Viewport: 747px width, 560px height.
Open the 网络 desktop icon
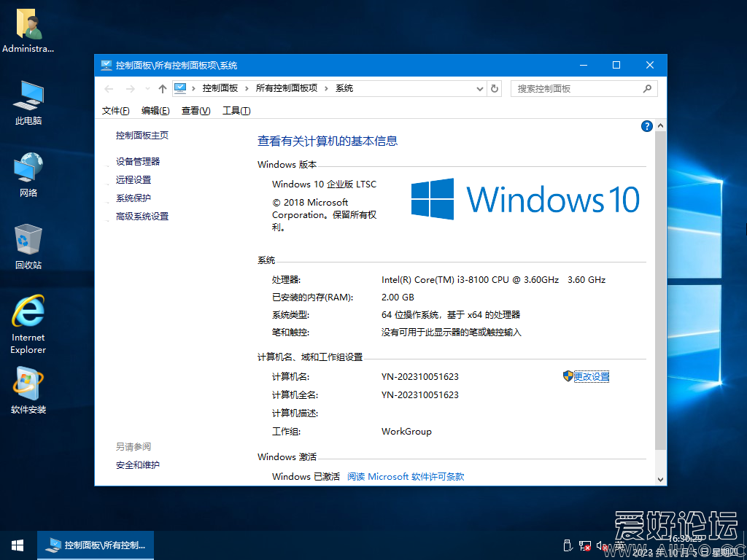click(27, 168)
